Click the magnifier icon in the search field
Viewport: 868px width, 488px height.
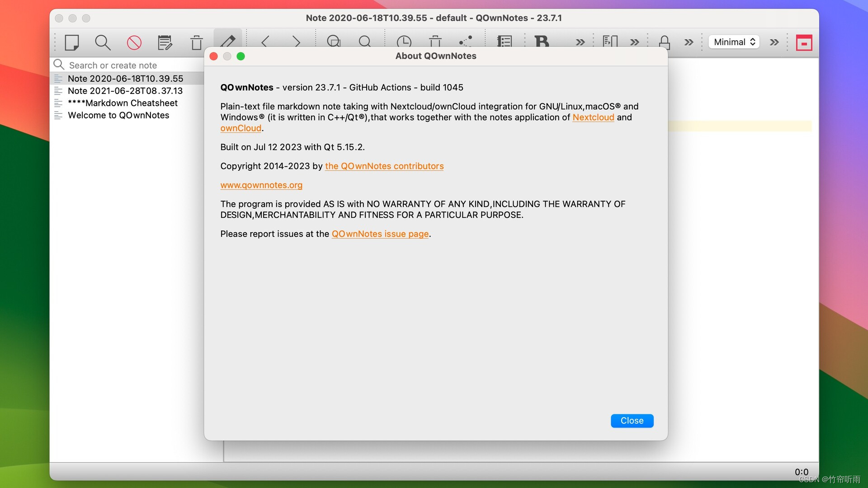[59, 65]
